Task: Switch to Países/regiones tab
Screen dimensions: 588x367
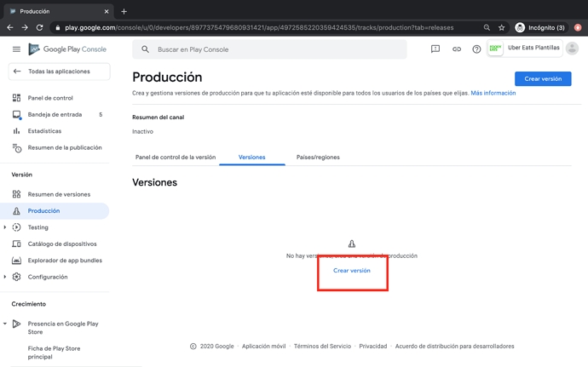Action: (x=318, y=158)
